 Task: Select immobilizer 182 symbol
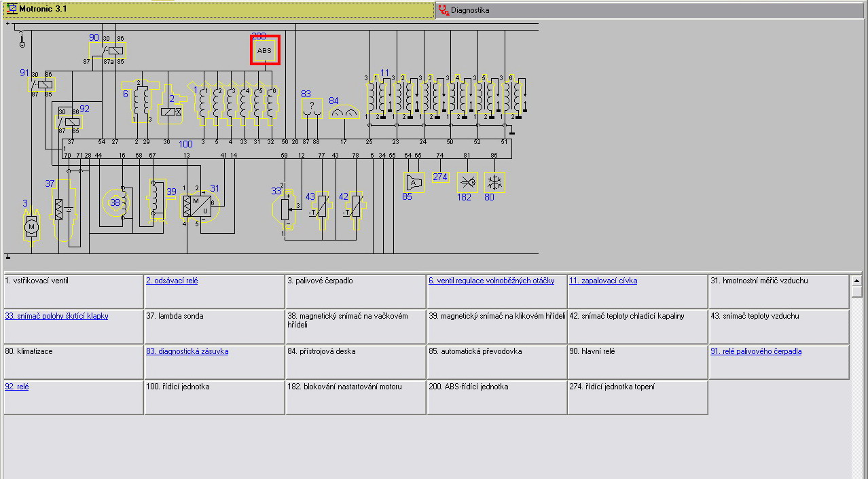tap(467, 182)
